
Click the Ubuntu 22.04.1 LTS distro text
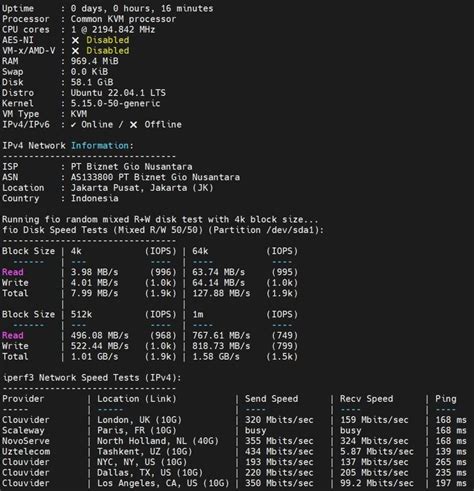click(118, 93)
